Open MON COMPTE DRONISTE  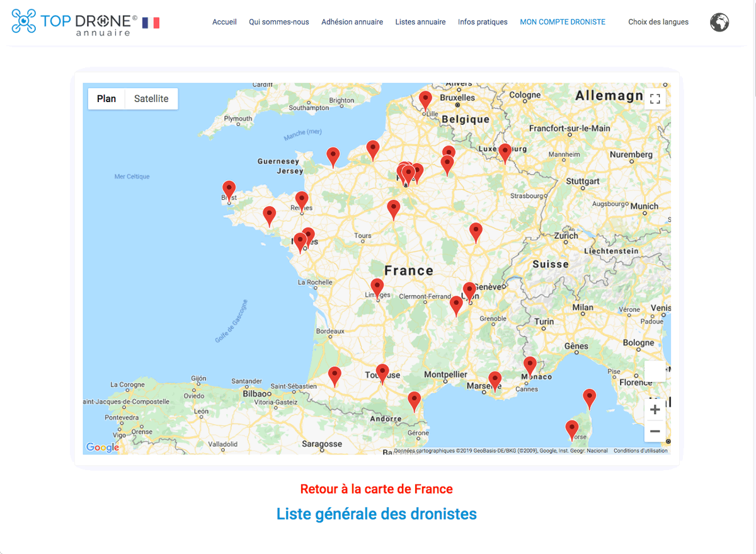click(x=562, y=21)
